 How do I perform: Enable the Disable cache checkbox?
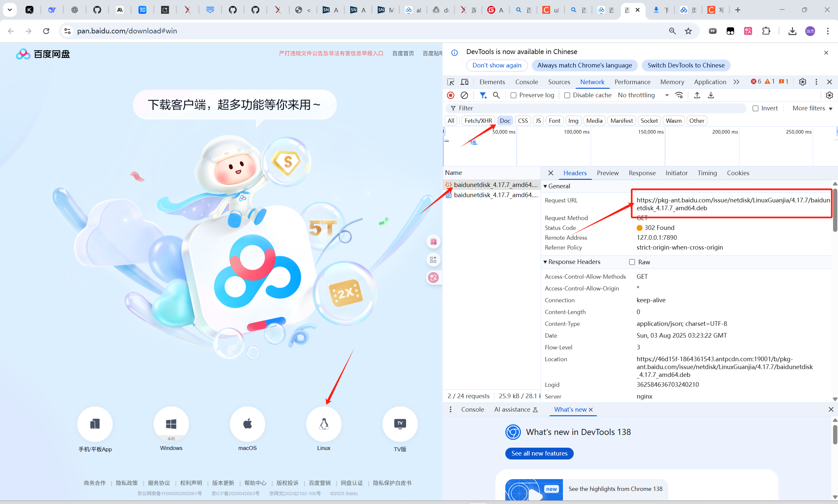tap(567, 95)
